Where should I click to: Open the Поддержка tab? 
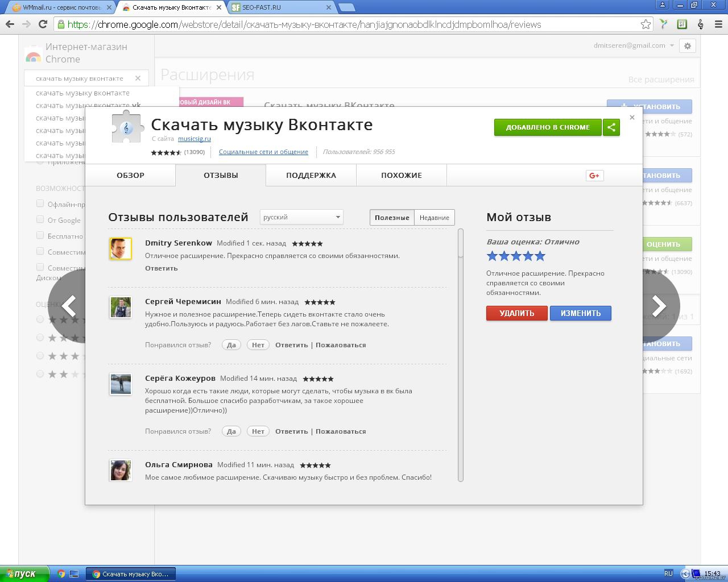click(311, 175)
